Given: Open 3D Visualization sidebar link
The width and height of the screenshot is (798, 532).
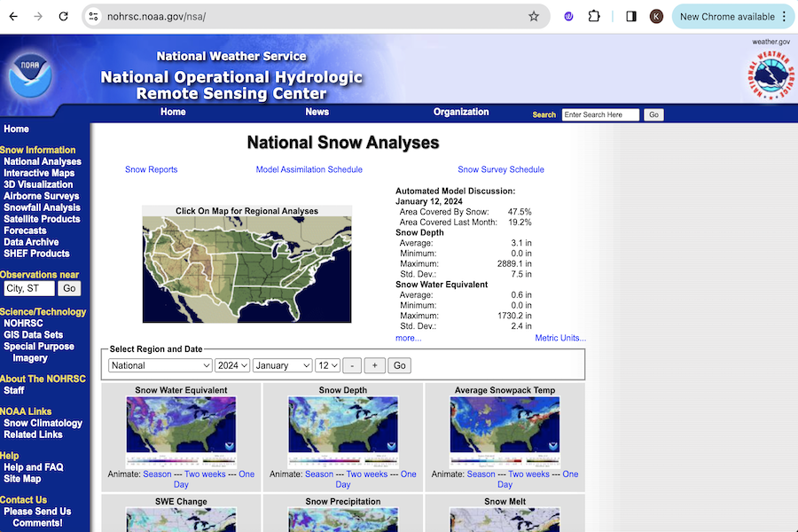Looking at the screenshot, I should (38, 184).
